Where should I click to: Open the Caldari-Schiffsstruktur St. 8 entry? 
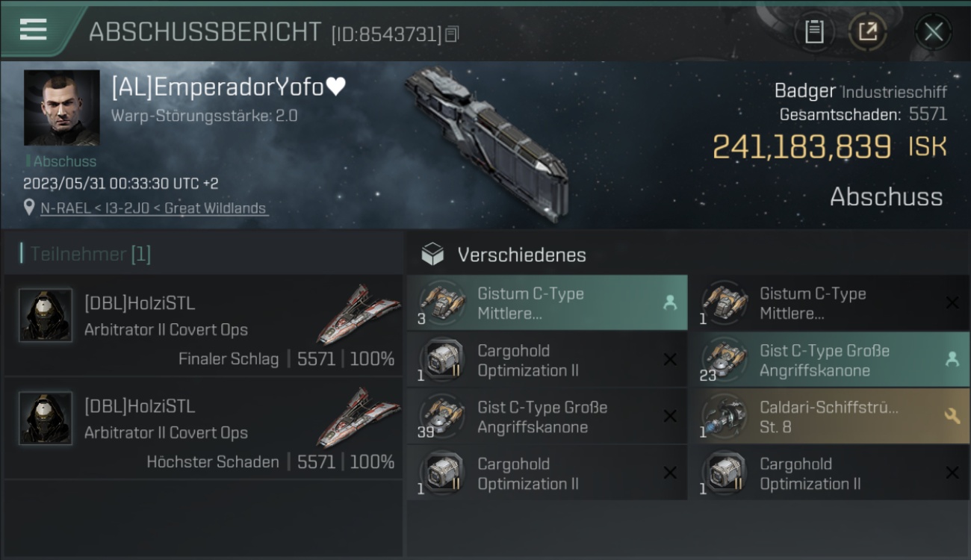(829, 417)
